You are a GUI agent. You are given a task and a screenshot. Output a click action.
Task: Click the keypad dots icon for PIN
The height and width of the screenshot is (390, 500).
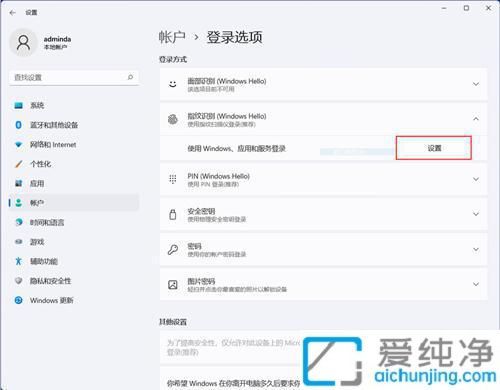tap(173, 179)
